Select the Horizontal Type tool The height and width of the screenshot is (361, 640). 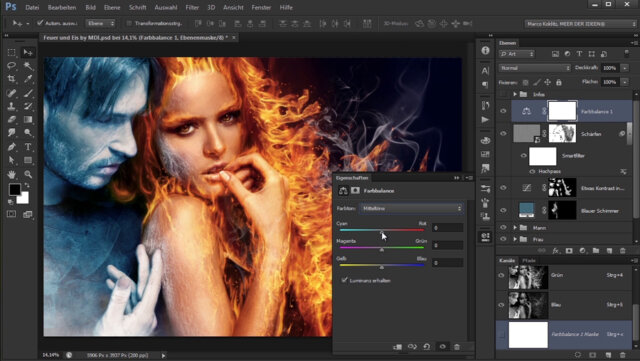28,147
